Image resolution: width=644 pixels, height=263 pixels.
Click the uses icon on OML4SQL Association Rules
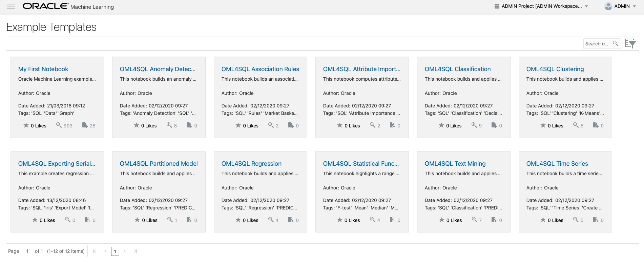pos(291,125)
